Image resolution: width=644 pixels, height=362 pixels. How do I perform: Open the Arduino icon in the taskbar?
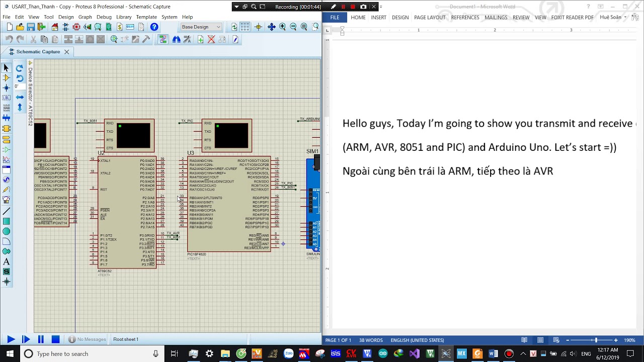pos(383,354)
